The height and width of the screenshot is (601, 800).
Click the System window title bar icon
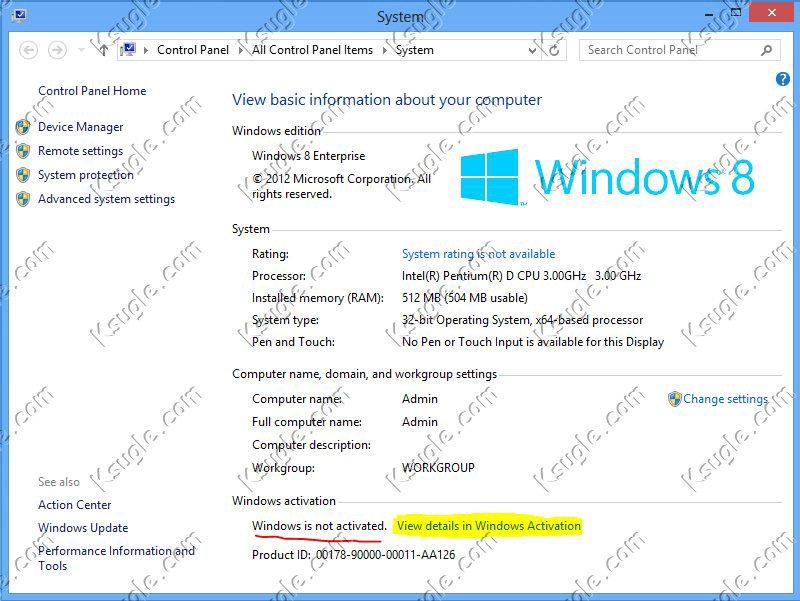pos(19,15)
